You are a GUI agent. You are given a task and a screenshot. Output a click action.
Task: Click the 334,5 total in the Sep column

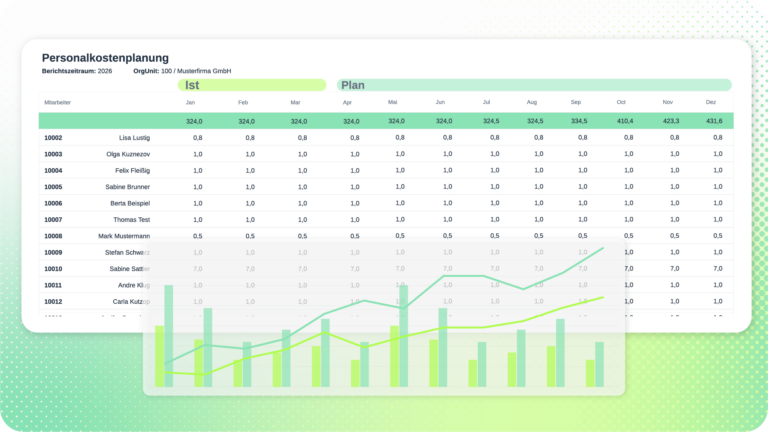(579, 121)
